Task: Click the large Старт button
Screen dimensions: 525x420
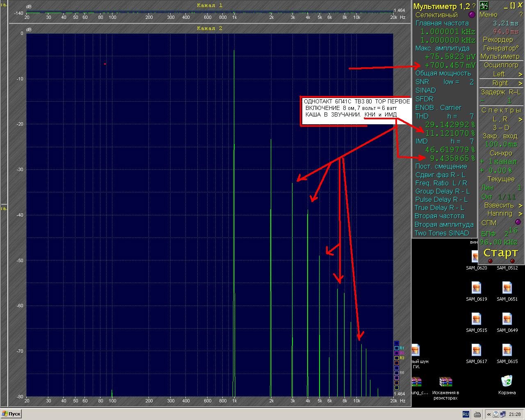Action: click(x=501, y=253)
